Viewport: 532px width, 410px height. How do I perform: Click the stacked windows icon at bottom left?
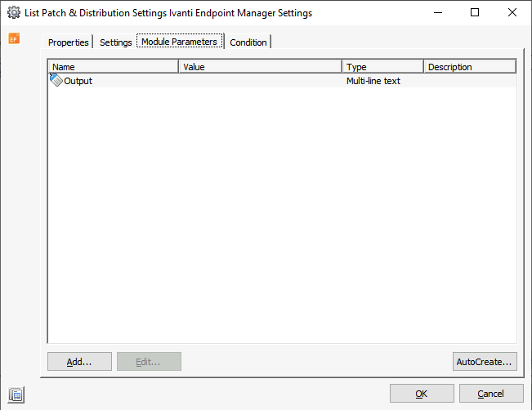tap(16, 394)
